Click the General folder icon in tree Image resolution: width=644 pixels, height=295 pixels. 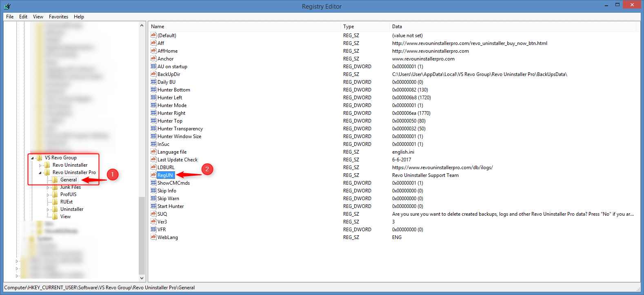55,180
